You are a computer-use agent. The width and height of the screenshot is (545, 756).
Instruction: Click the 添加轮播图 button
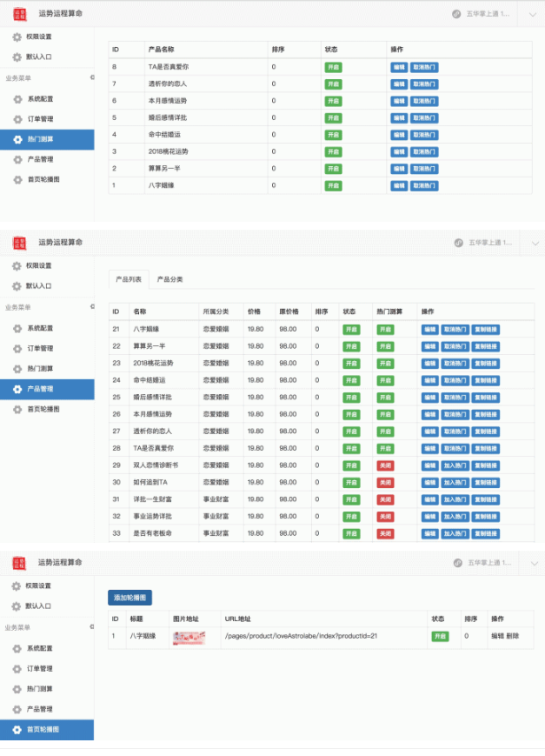pos(130,598)
